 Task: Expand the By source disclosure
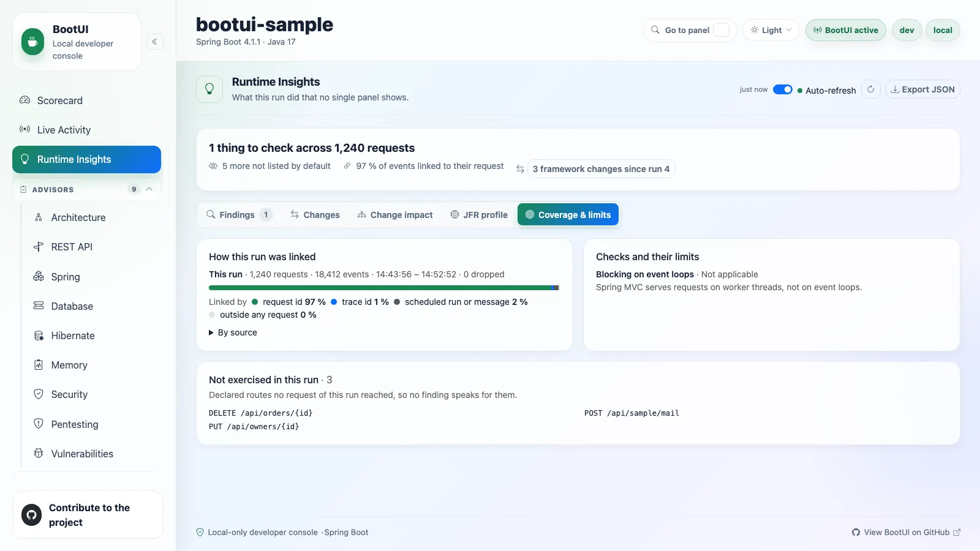[x=233, y=332]
